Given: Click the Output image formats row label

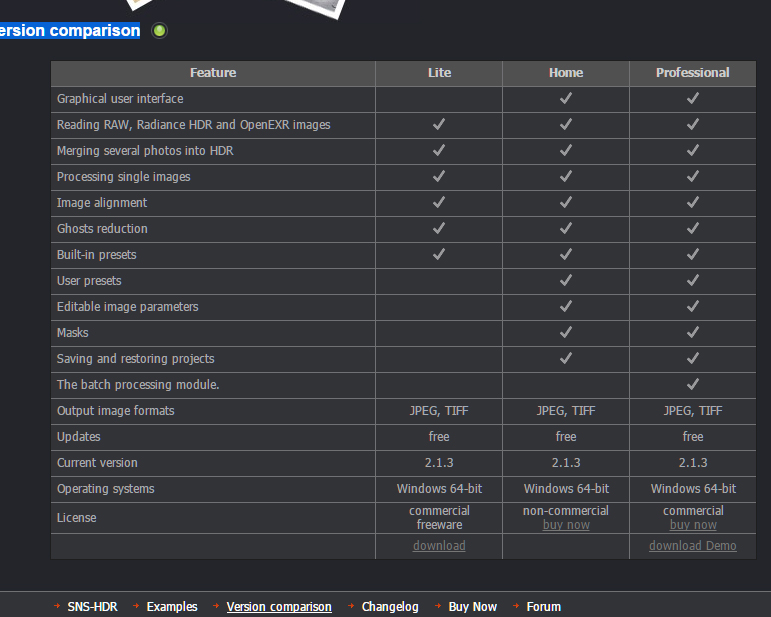Looking at the screenshot, I should (x=116, y=411).
